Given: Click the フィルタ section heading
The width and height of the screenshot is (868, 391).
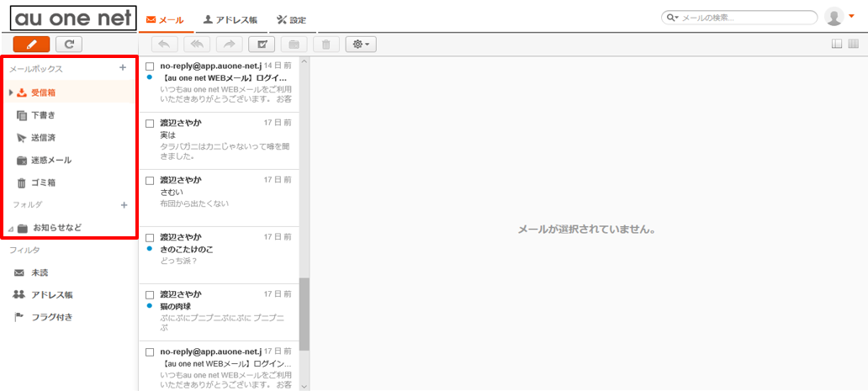Looking at the screenshot, I should pos(24,250).
